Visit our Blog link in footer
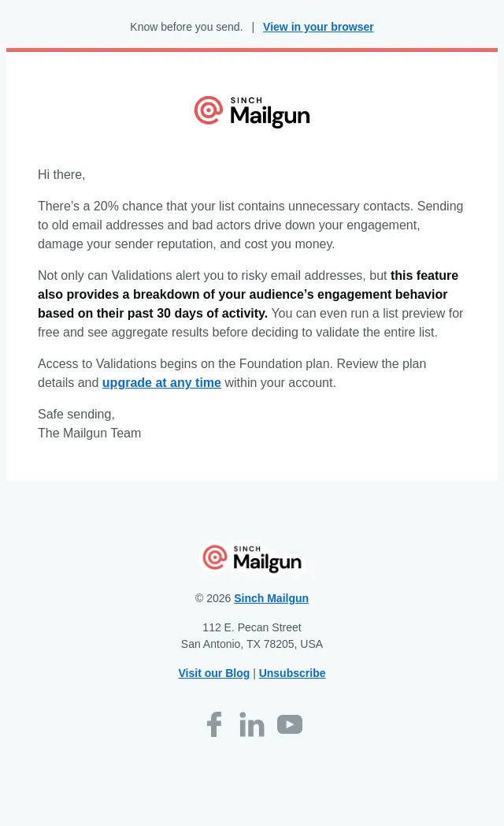The height and width of the screenshot is (826, 504). tap(213, 673)
